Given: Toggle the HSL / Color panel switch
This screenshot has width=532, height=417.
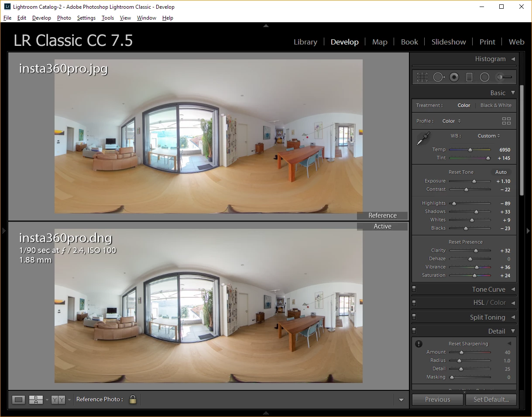Looking at the screenshot, I should (414, 303).
